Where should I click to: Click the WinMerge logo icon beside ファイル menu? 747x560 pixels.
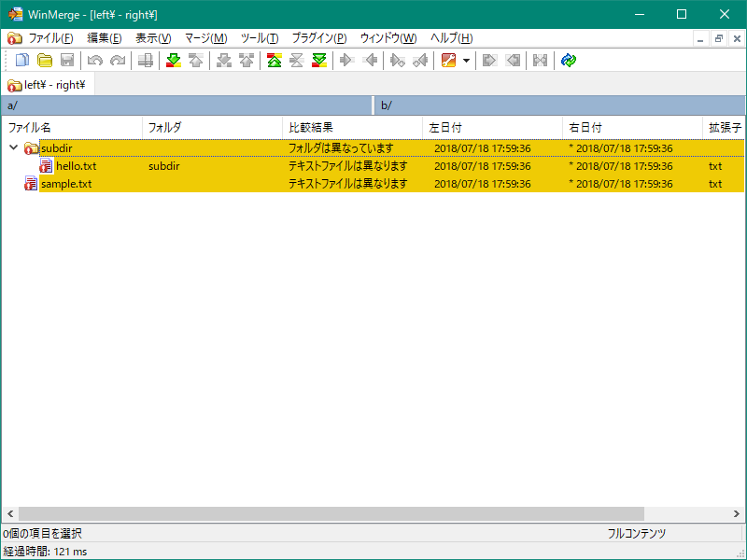point(14,38)
